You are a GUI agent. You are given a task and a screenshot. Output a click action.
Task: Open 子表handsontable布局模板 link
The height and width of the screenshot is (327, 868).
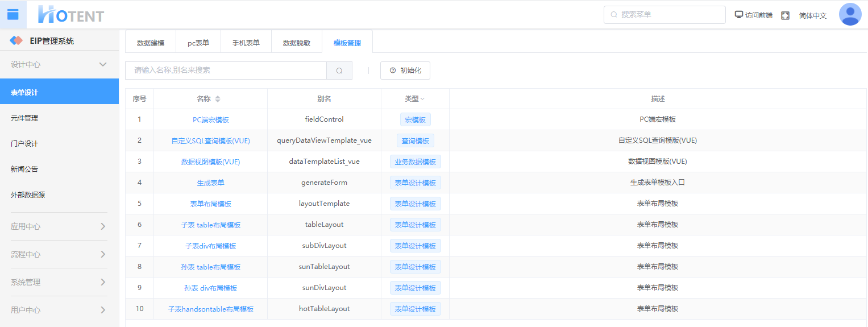[x=211, y=309]
